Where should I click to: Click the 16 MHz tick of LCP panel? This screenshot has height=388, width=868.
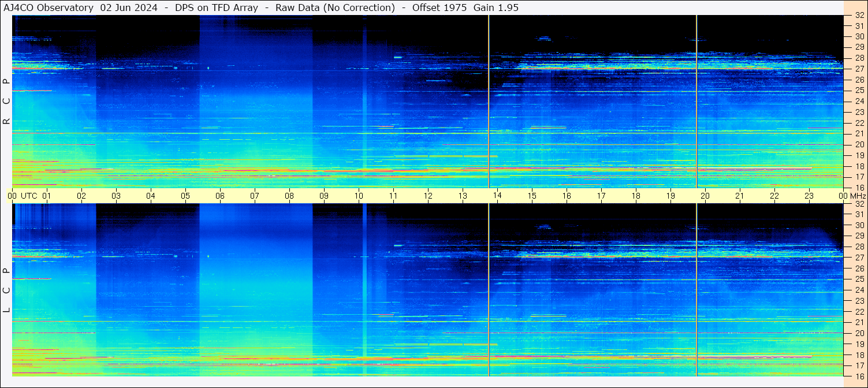[859, 376]
